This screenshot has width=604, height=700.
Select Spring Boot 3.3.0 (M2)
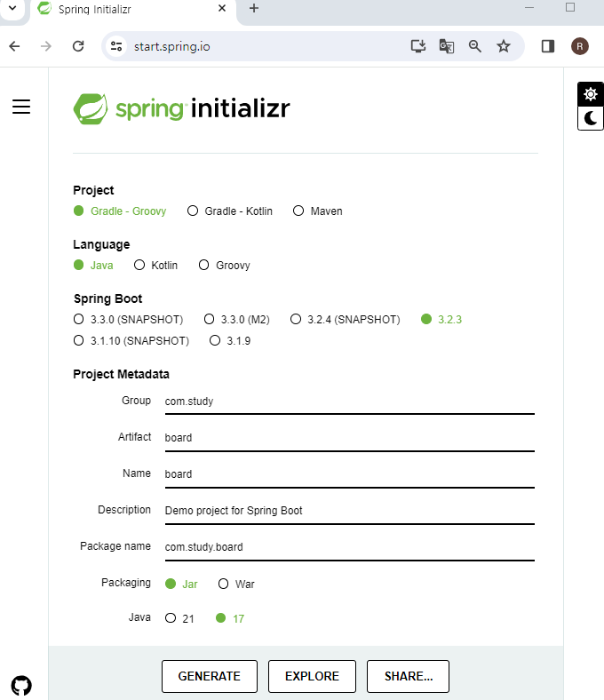click(236, 320)
